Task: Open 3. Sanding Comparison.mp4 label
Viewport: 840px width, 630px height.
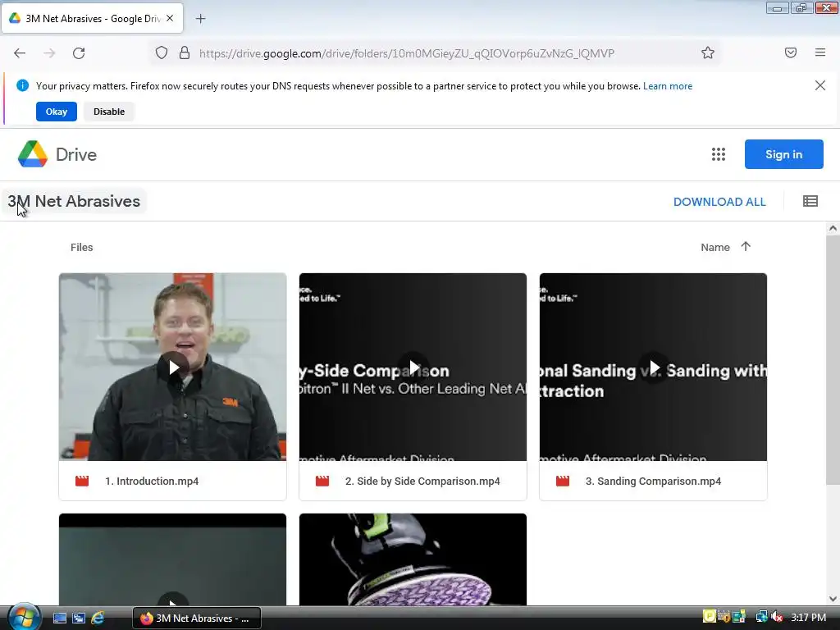Action: (653, 481)
